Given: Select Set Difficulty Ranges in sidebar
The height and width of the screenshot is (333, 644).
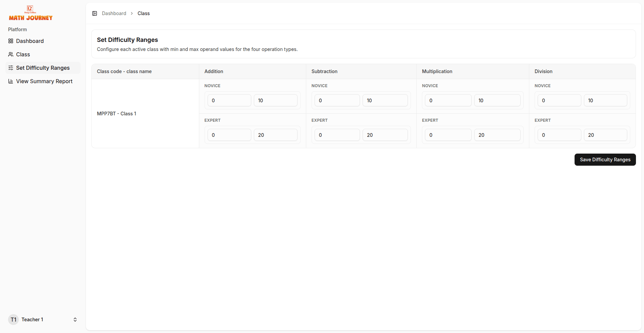Looking at the screenshot, I should (43, 68).
